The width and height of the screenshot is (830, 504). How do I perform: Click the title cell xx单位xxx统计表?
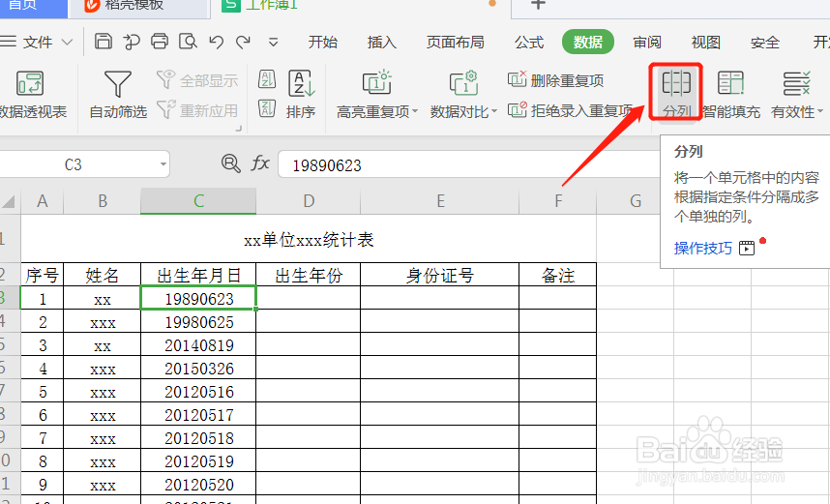(309, 239)
